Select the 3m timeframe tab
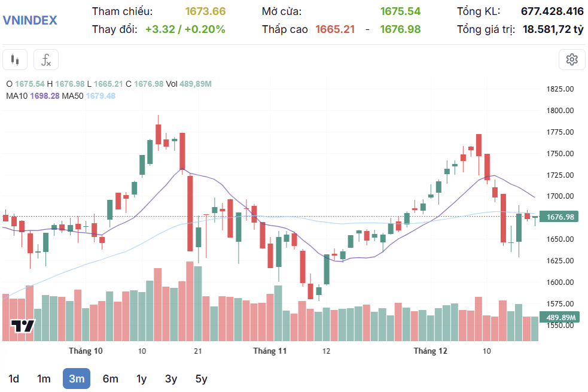The height and width of the screenshot is (392, 588). tap(76, 378)
